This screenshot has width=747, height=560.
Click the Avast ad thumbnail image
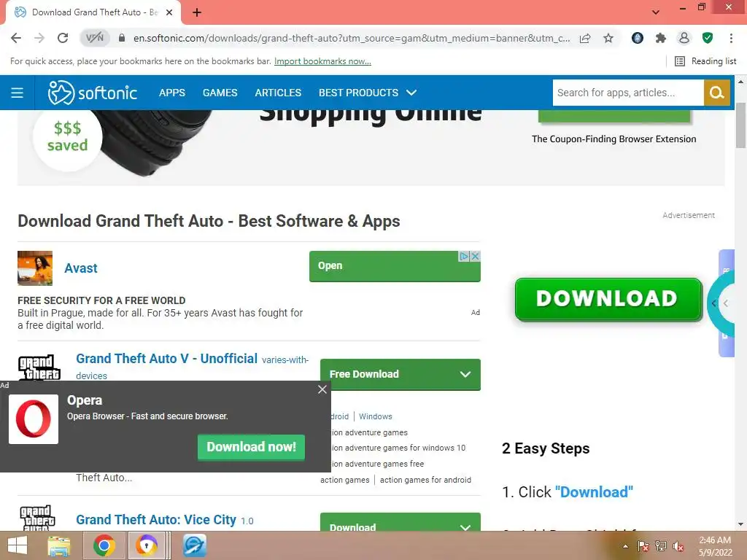[35, 268]
